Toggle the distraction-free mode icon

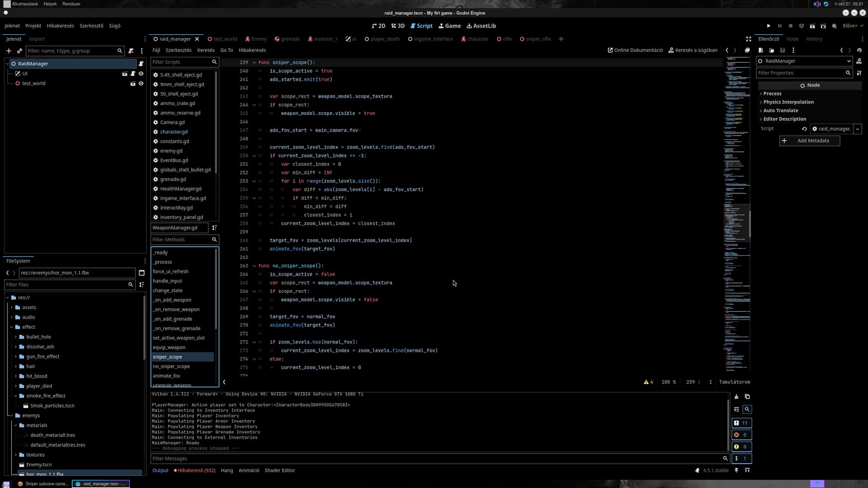(x=748, y=39)
